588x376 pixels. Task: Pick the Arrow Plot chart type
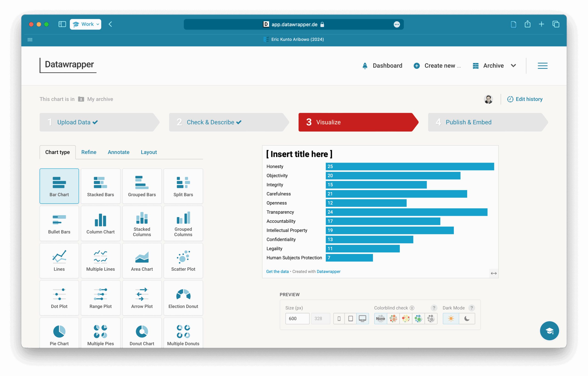pos(142,298)
